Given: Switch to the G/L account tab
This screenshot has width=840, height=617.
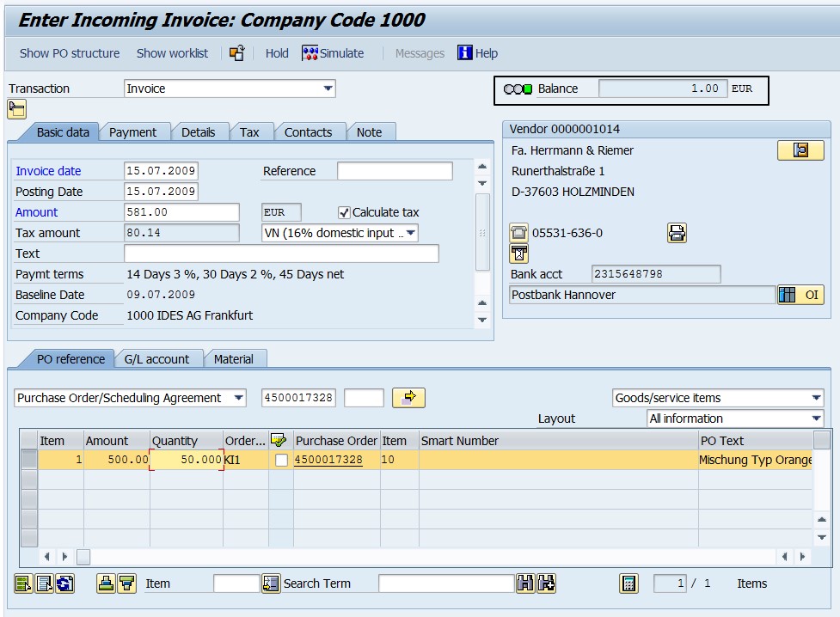Looking at the screenshot, I should point(156,359).
